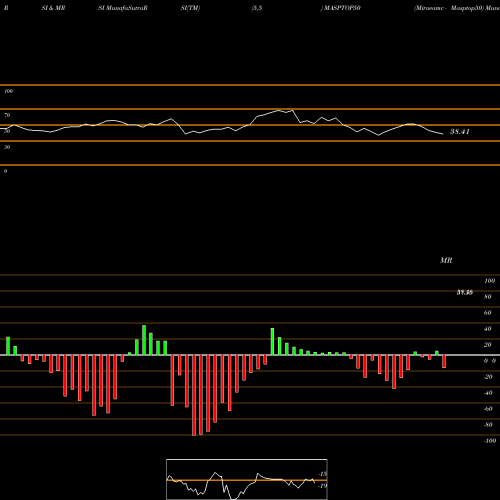The width and height of the screenshot is (500, 500).
Task: Click the 'SI MunafaSutraR' header text
Action: tap(123, 8)
